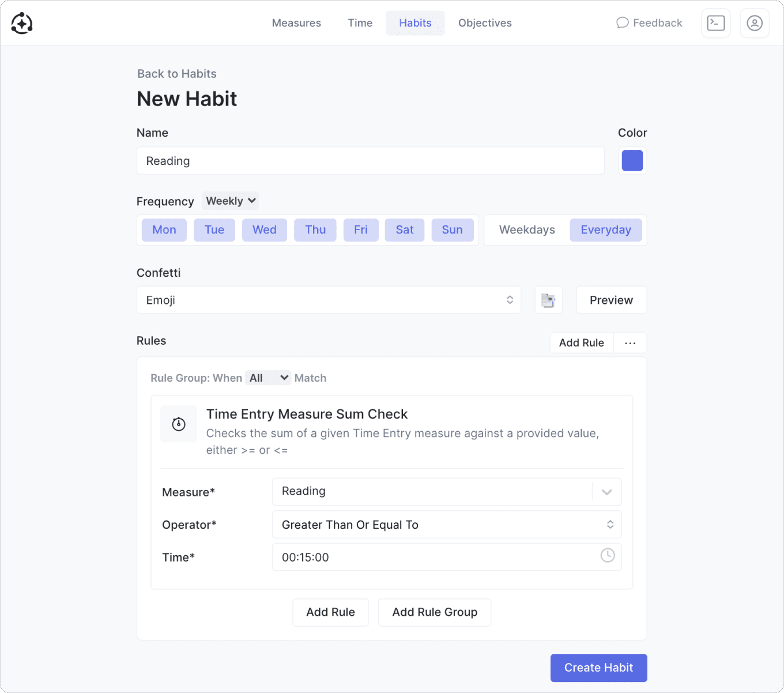Screen dimensions: 784x693
Task: Go to the Habits tab
Action: coord(415,23)
